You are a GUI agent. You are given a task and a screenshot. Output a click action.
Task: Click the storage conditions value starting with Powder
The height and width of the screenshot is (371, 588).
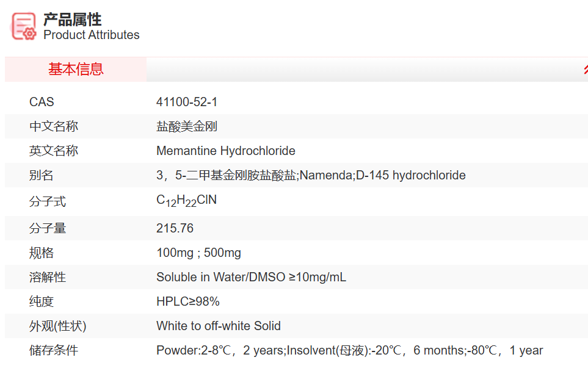pos(349,350)
